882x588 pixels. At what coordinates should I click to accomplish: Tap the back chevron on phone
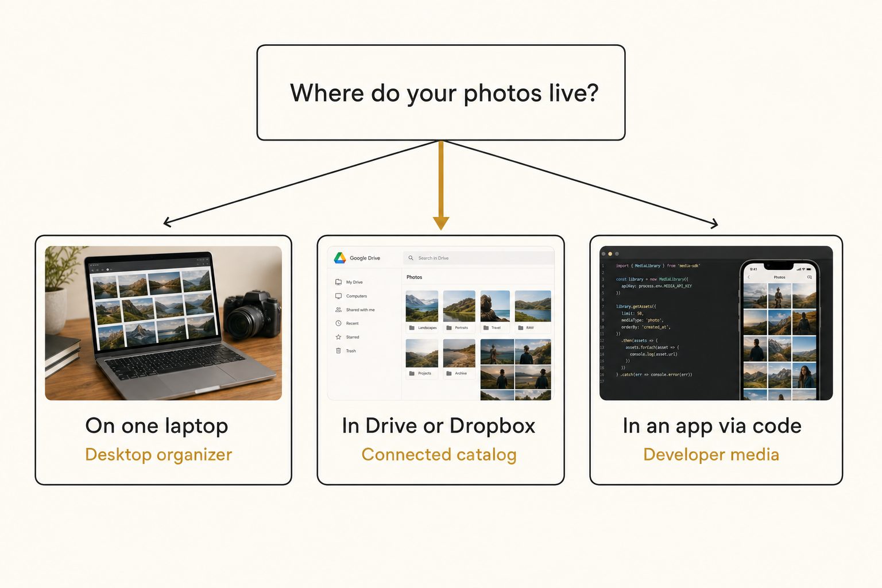point(749,277)
